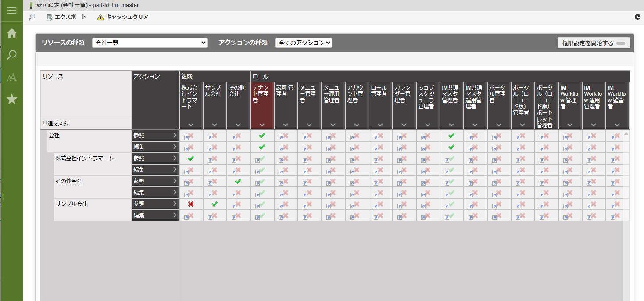Open the リソースの種類 dropdown
This screenshot has height=301, width=644.
click(x=150, y=43)
